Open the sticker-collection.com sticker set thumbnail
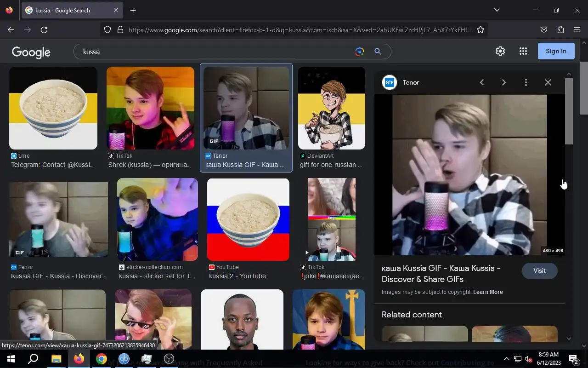588x368 pixels. (158, 220)
